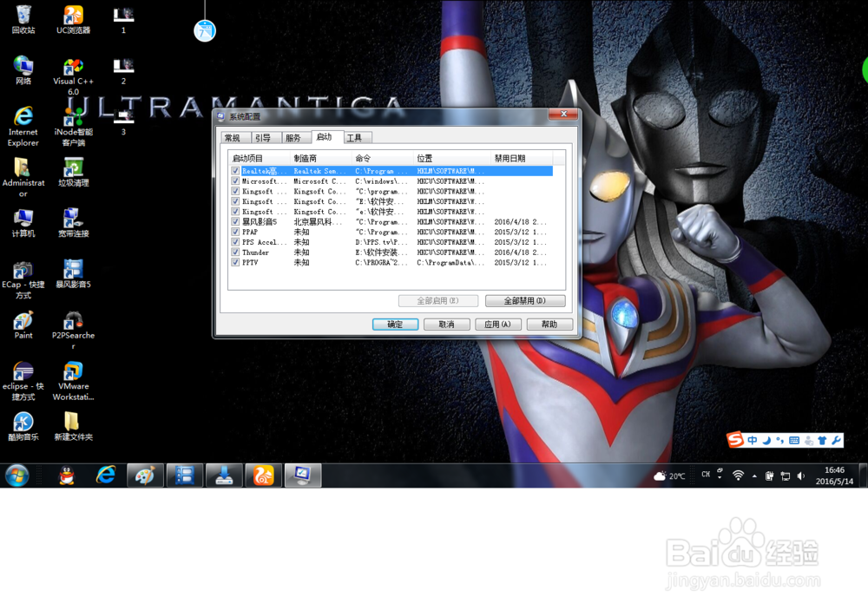Image resolution: width=868 pixels, height=610 pixels.
Task: Uncheck the PPS Accel startup checkbox
Action: click(x=235, y=242)
